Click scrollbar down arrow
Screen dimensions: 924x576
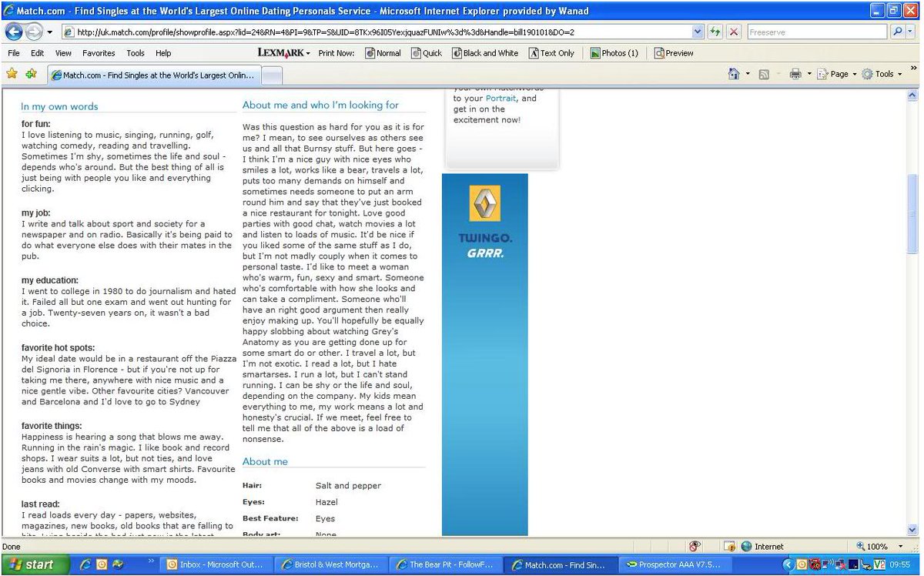[913, 531]
